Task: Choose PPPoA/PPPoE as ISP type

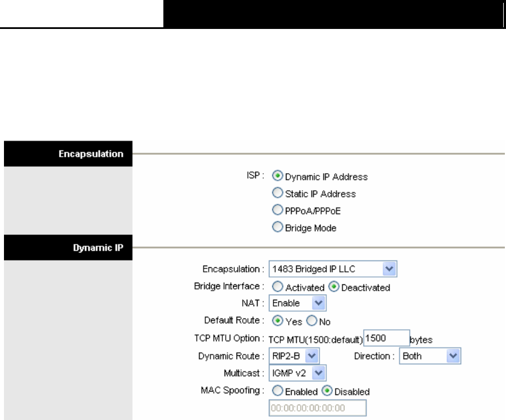Action: coord(277,210)
